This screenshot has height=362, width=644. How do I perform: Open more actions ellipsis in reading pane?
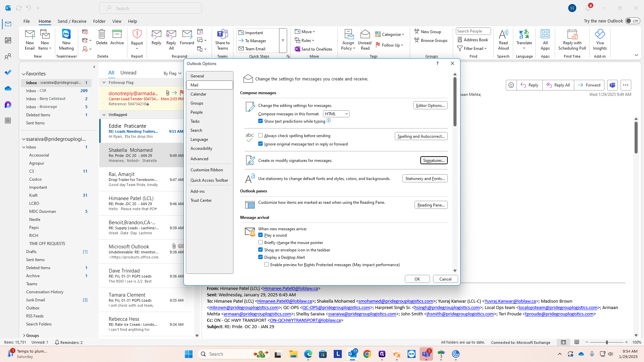pos(626,85)
